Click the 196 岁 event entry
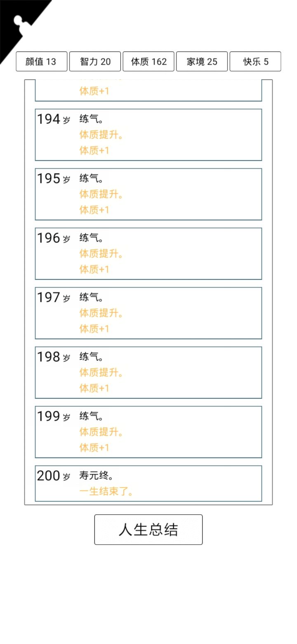 148,253
